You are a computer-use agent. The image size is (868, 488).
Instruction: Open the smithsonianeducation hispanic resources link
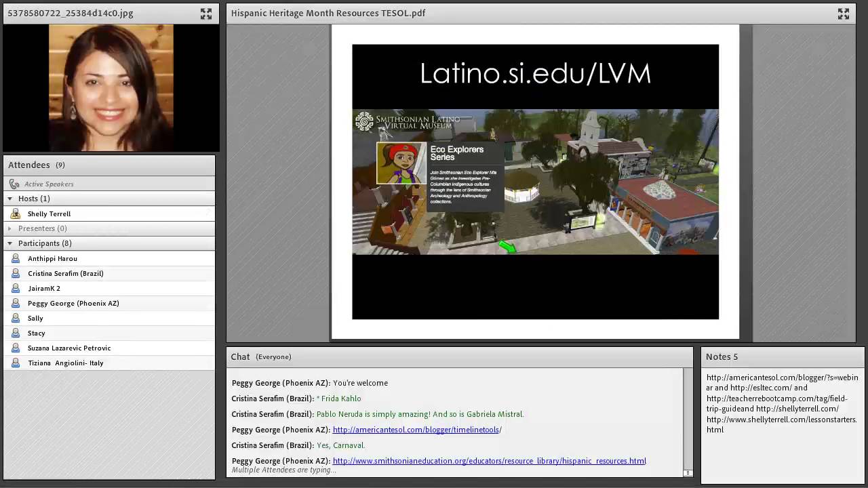489,461
